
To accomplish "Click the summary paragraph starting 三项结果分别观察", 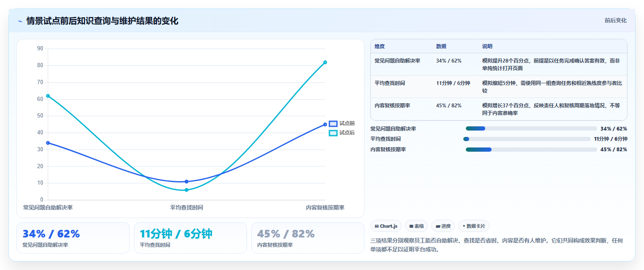I will coord(496,245).
